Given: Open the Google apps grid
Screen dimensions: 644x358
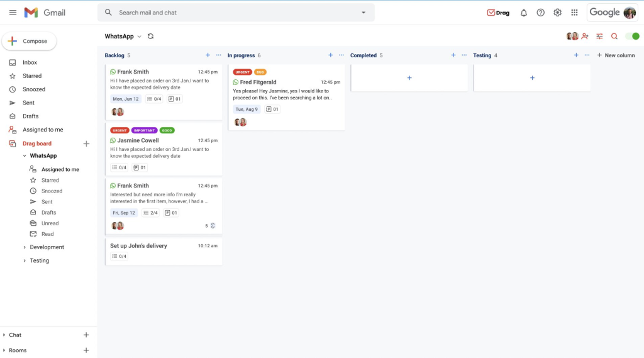Looking at the screenshot, I should (574, 13).
